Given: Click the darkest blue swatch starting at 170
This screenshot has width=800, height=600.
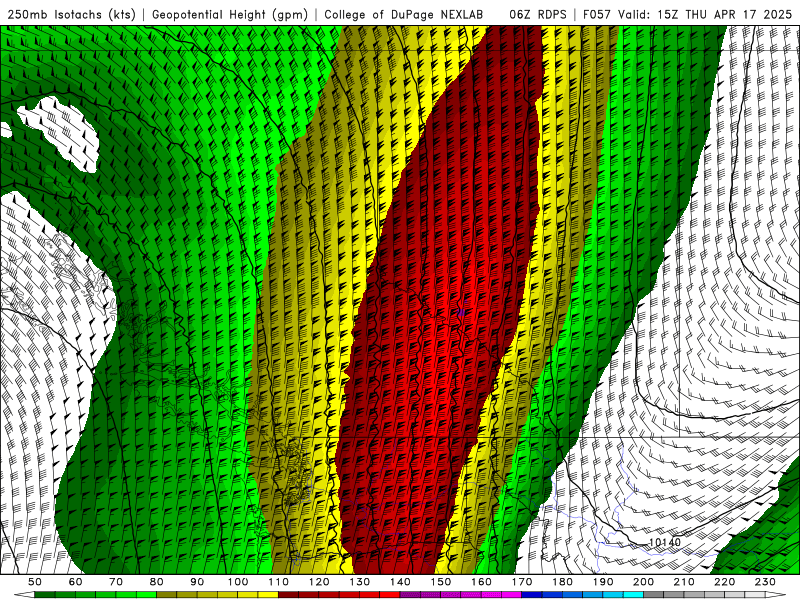Looking at the screenshot, I should coord(532,595).
